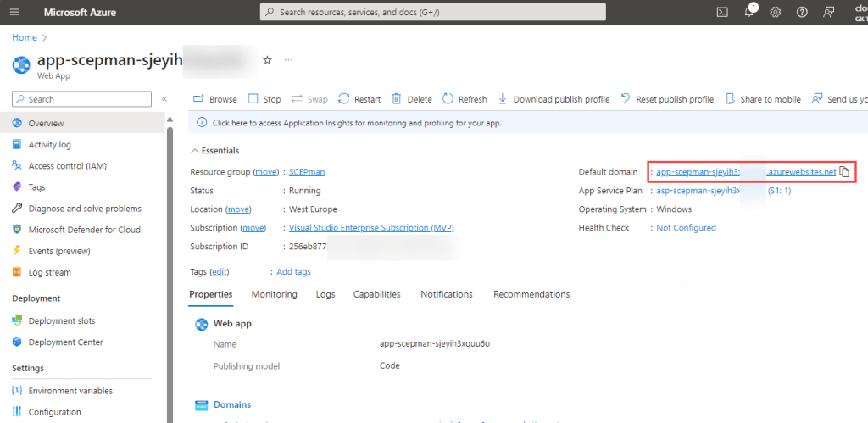Open the feedback icon in top bar
This screenshot has height=423, width=868.
[829, 12]
